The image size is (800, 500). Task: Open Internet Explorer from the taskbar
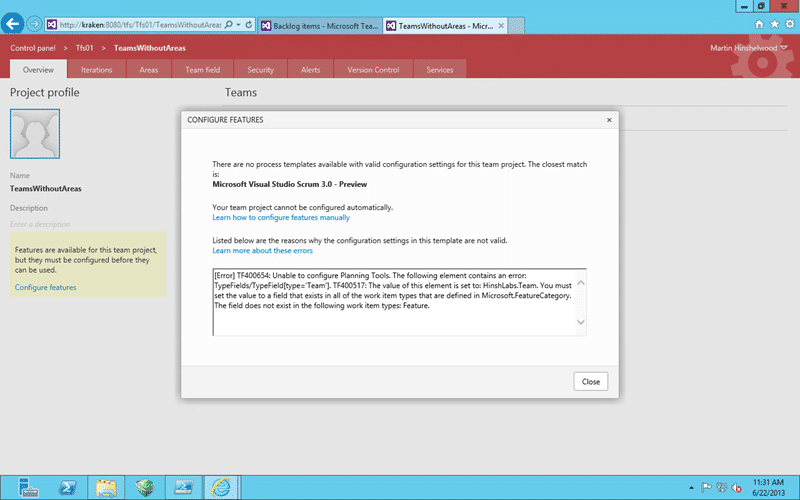coord(221,487)
